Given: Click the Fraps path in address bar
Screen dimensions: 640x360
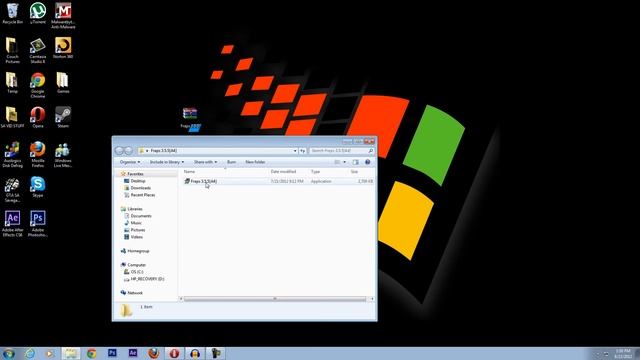Looking at the screenshot, I should tap(164, 151).
